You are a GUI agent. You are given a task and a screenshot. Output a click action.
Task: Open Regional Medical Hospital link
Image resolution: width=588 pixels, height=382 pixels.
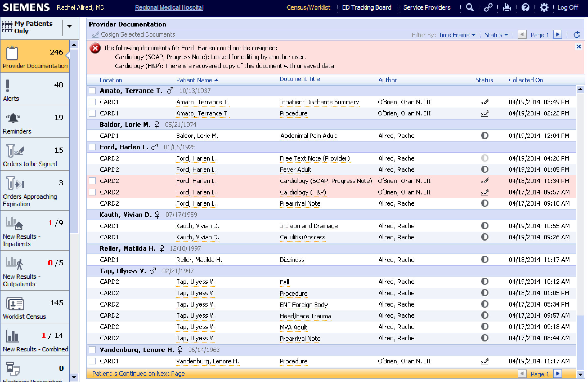[x=169, y=7]
